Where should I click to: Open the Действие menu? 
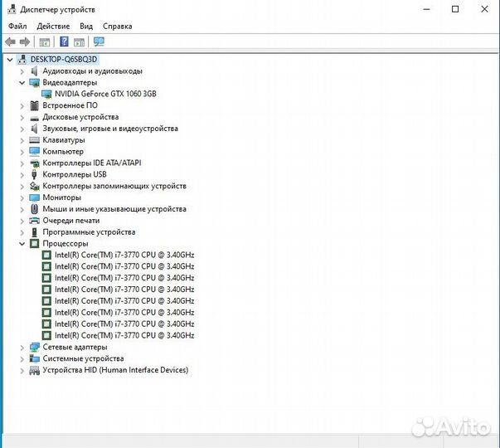point(53,27)
